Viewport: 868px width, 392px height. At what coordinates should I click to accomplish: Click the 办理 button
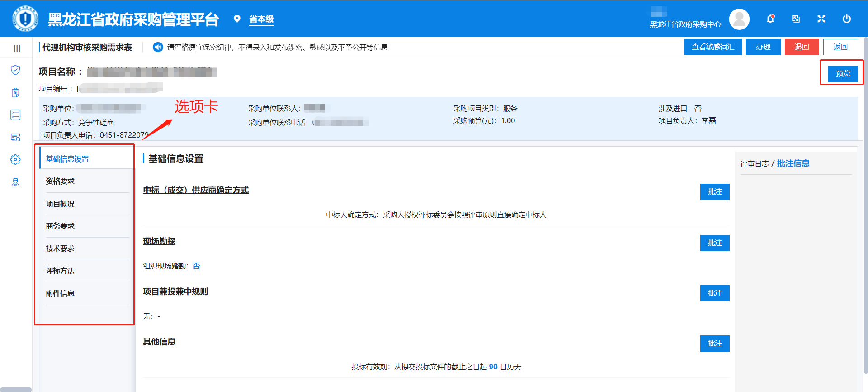point(763,47)
